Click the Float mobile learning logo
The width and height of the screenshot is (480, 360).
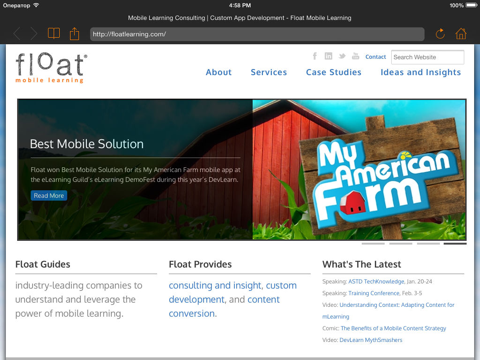[51, 68]
